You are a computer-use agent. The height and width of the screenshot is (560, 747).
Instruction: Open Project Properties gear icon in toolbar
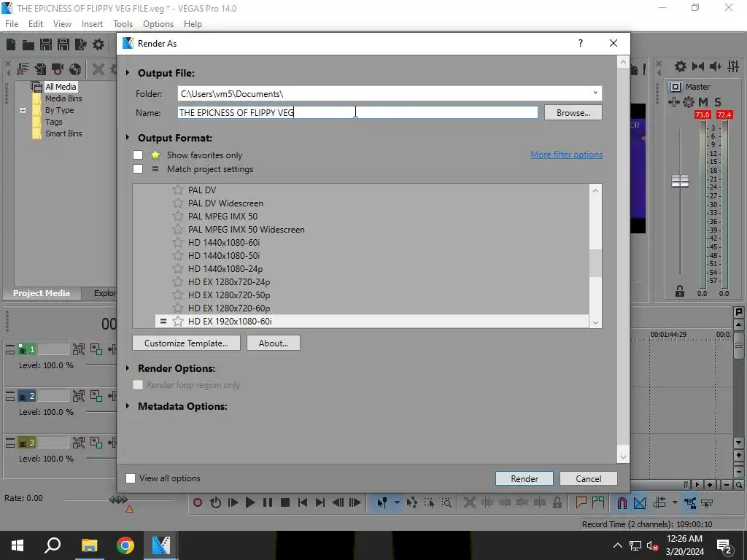(x=98, y=44)
